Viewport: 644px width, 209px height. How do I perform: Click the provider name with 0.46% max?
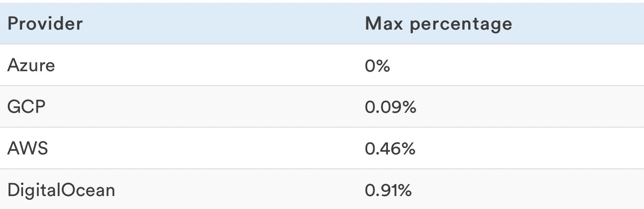point(28,149)
